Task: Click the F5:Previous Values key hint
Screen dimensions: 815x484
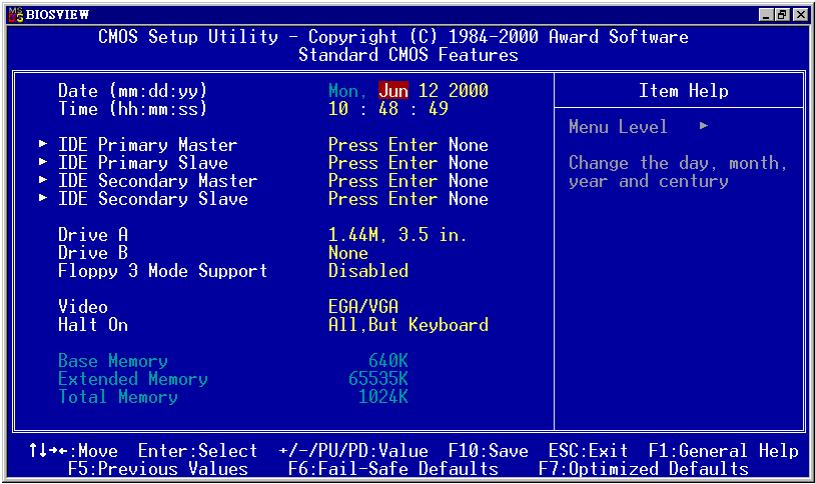Action: pyautogui.click(x=157, y=469)
